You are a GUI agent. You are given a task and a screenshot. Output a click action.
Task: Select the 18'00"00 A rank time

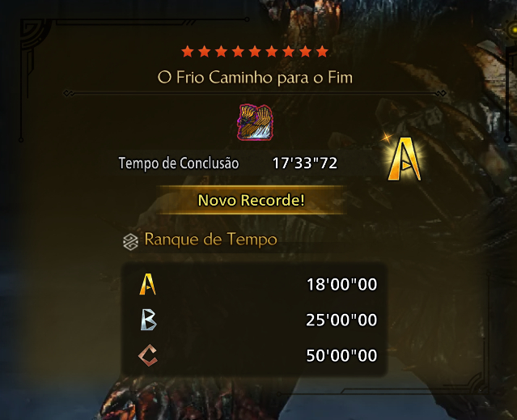(x=341, y=285)
